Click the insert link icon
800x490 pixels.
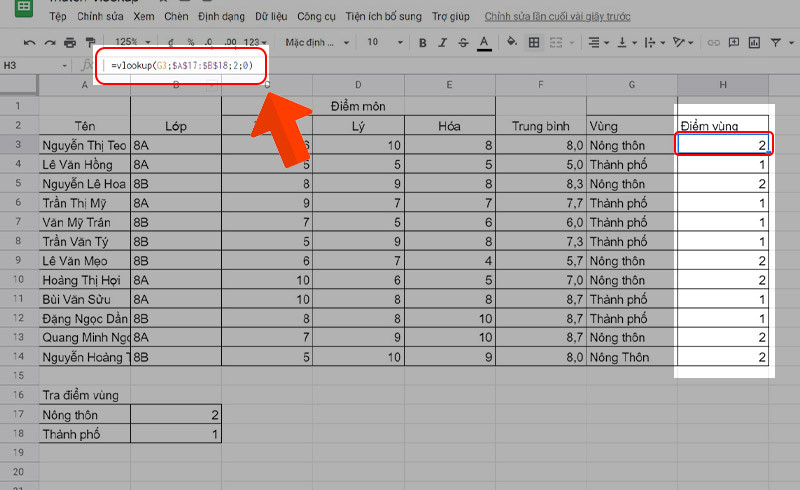(x=713, y=43)
